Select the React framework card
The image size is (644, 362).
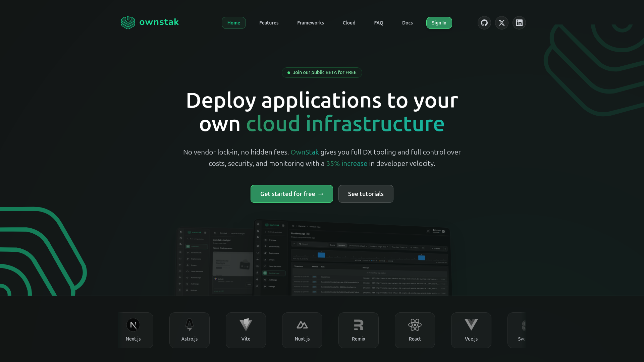415,330
